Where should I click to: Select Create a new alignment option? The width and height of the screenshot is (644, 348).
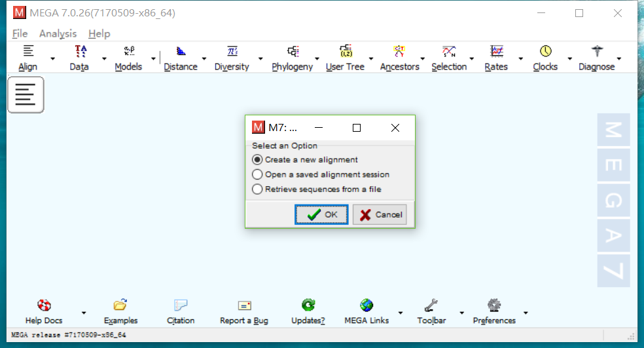(x=305, y=160)
